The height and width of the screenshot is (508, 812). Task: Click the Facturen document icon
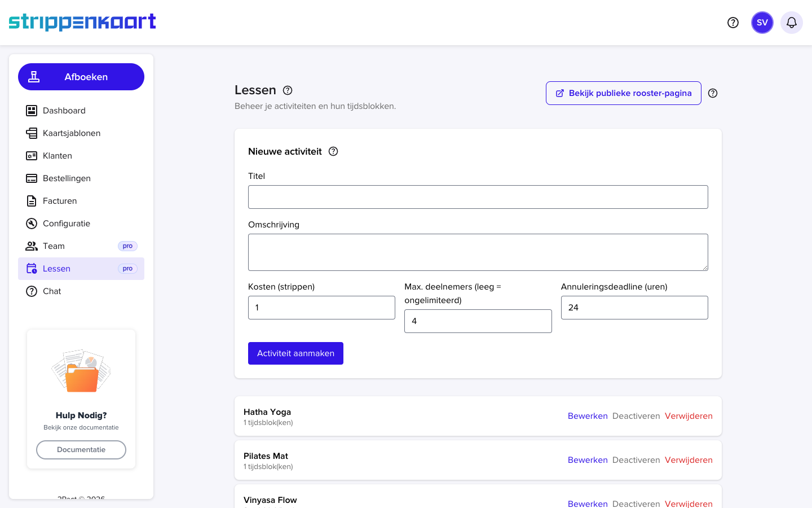[x=32, y=201]
